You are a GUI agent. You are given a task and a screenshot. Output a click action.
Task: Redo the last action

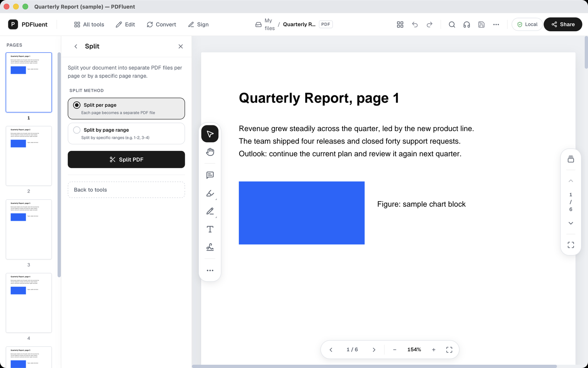(x=430, y=24)
